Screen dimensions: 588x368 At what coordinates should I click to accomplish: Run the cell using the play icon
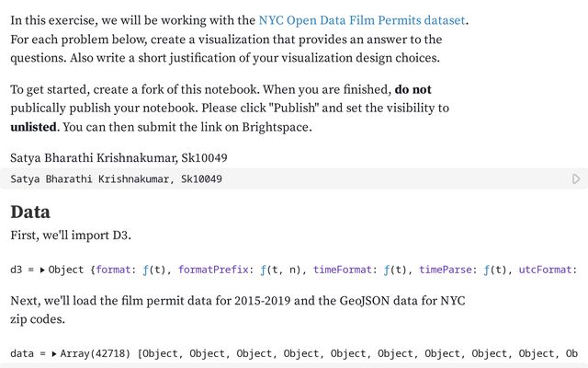tap(576, 178)
